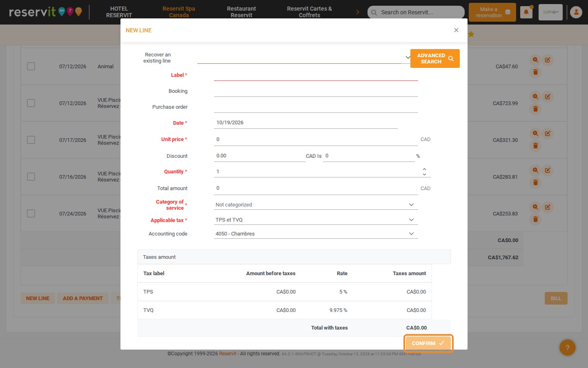Edit the 07/24/2026 line
The width and height of the screenshot is (588, 368).
pos(548,207)
